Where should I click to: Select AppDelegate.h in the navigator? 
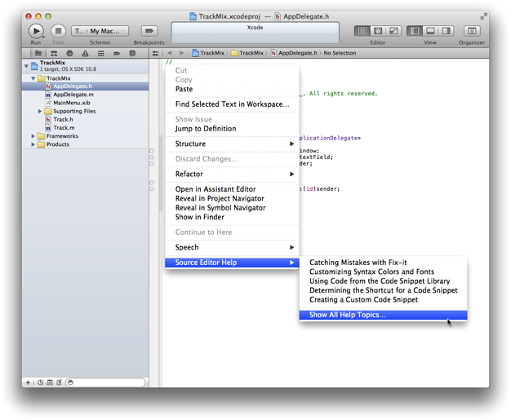click(86, 86)
